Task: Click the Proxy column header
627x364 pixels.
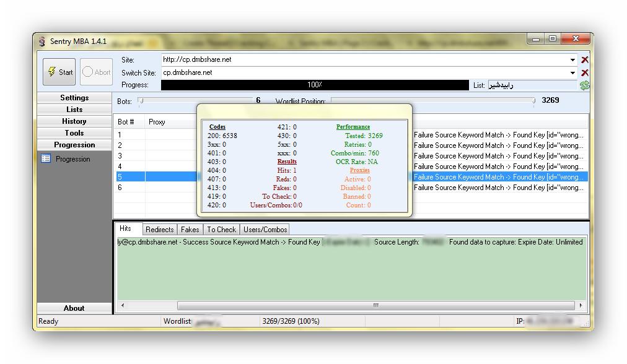Action: click(x=171, y=122)
